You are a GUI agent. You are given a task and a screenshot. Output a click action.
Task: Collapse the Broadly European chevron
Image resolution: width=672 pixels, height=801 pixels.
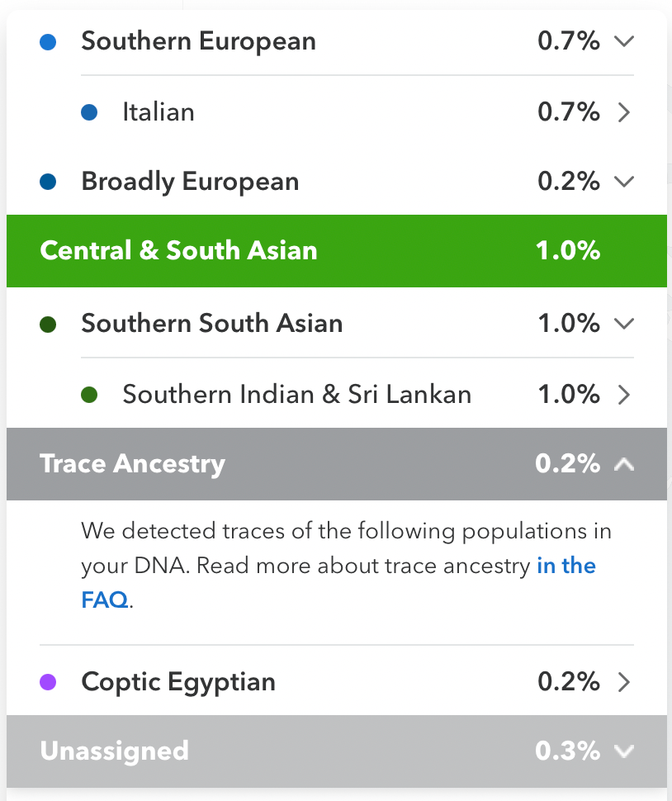624,182
